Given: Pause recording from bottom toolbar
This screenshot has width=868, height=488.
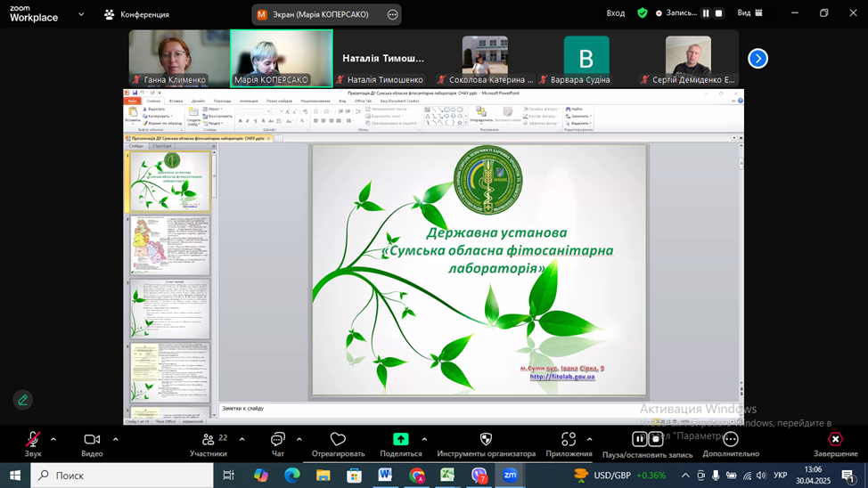Looking at the screenshot, I should click(x=639, y=439).
